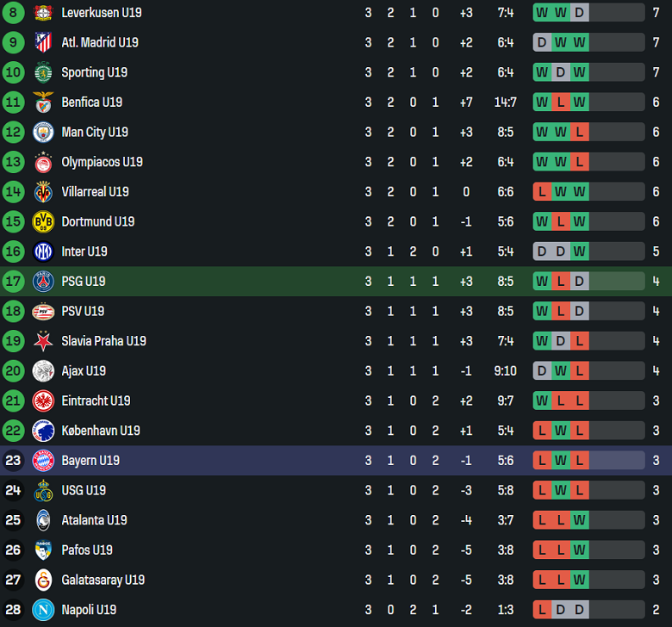Image resolution: width=672 pixels, height=627 pixels.
Task: Open the PSG U19 team link
Action: click(x=84, y=282)
